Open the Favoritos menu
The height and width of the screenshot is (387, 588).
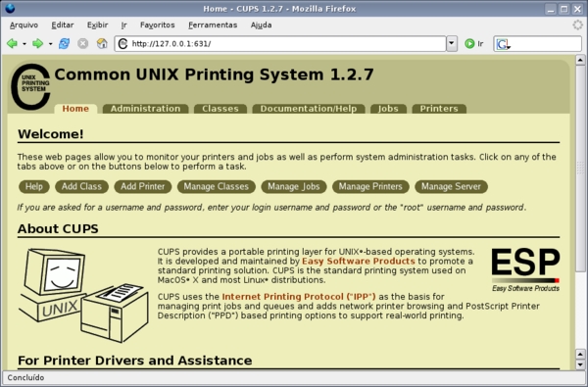(x=157, y=25)
